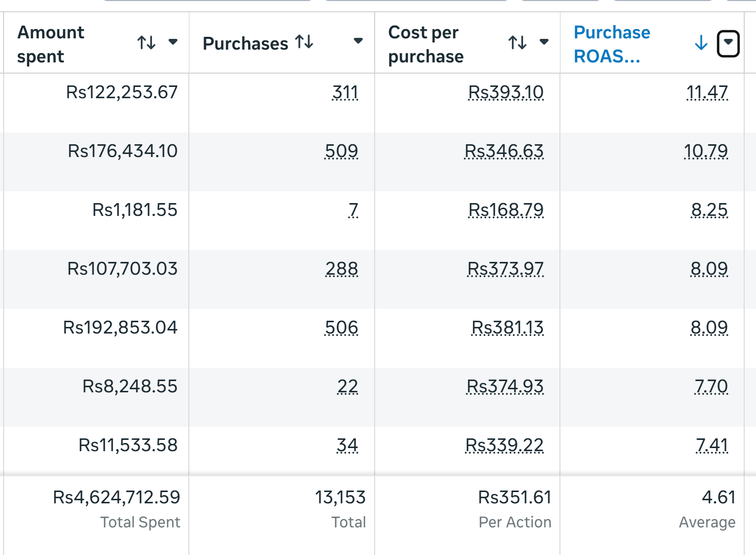This screenshot has height=555, width=756.
Task: Click the Purchase ROAS column header
Action: pos(612,44)
